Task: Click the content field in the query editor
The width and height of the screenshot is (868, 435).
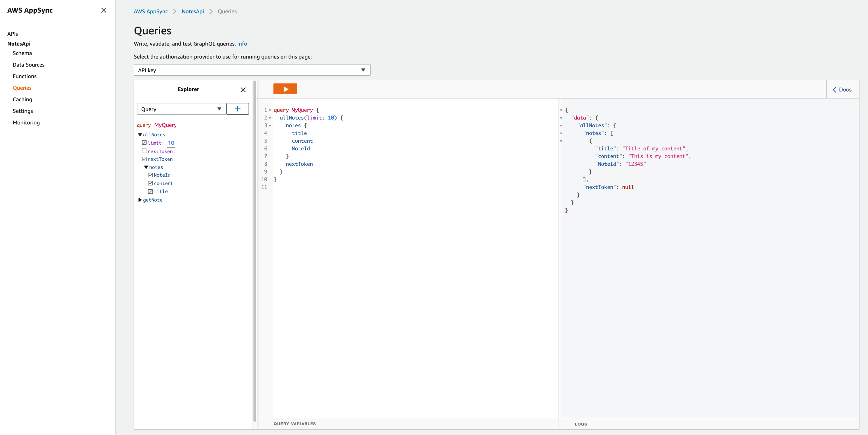Action: [x=302, y=141]
